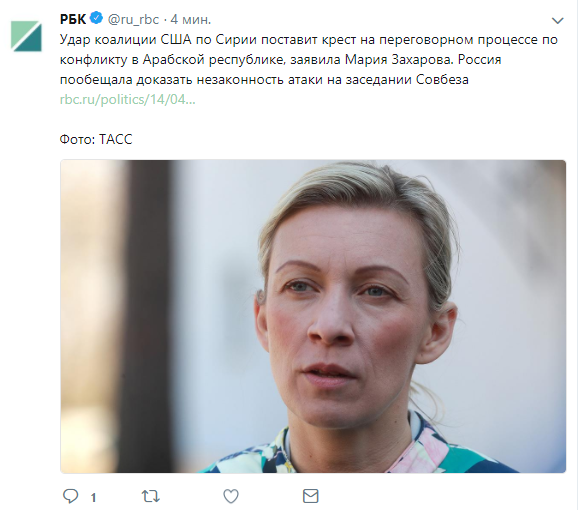This screenshot has width=578, height=510.
Task: Open the РБК profile avatar logo
Action: point(26,36)
